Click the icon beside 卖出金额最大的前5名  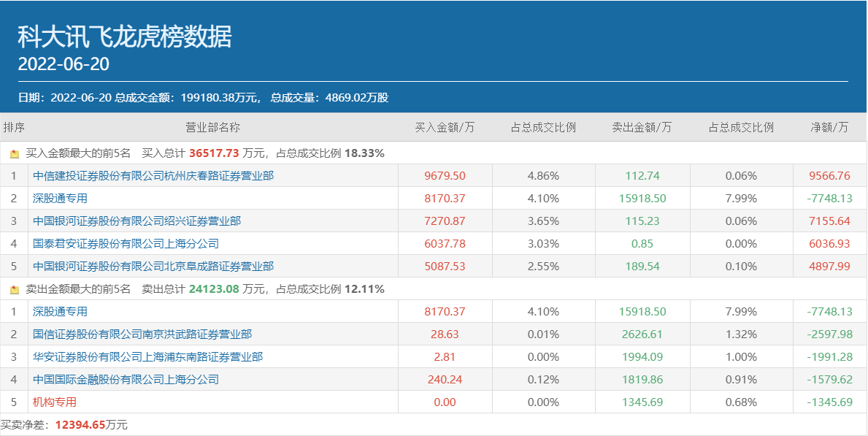pyautogui.click(x=15, y=290)
